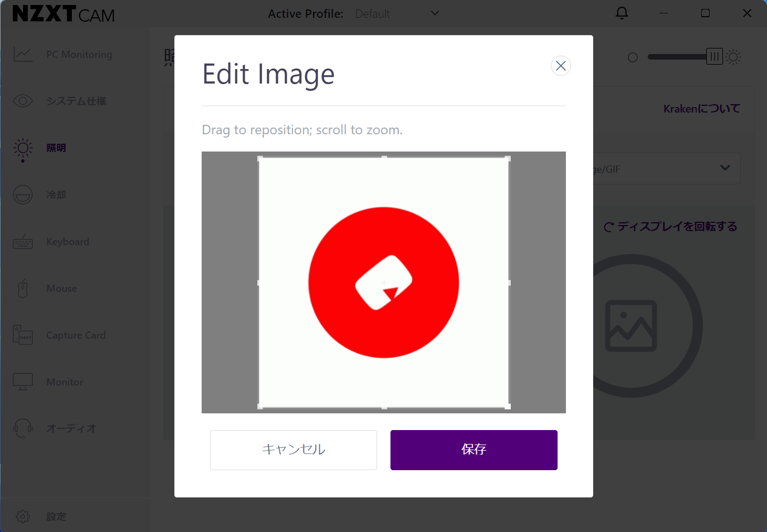Open Capture Card section in sidebar

75,335
